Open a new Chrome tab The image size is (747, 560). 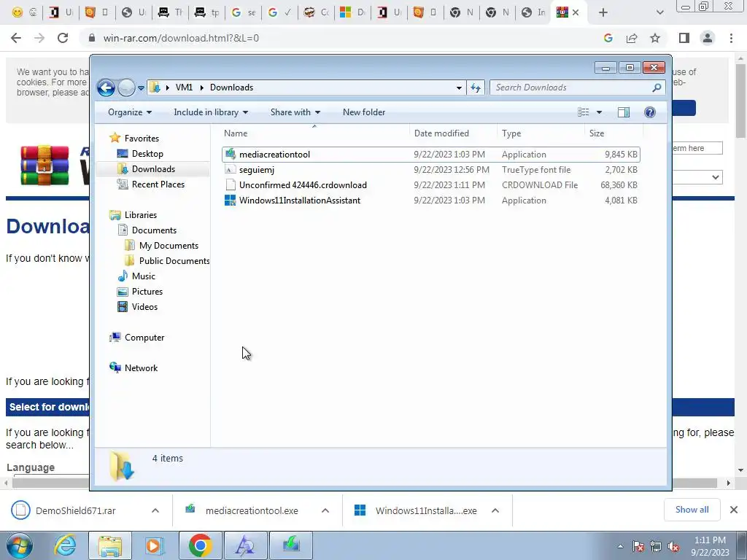pos(603,12)
